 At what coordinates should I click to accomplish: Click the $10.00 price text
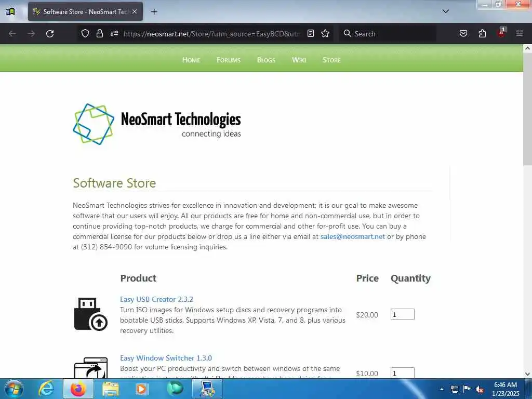(x=367, y=374)
